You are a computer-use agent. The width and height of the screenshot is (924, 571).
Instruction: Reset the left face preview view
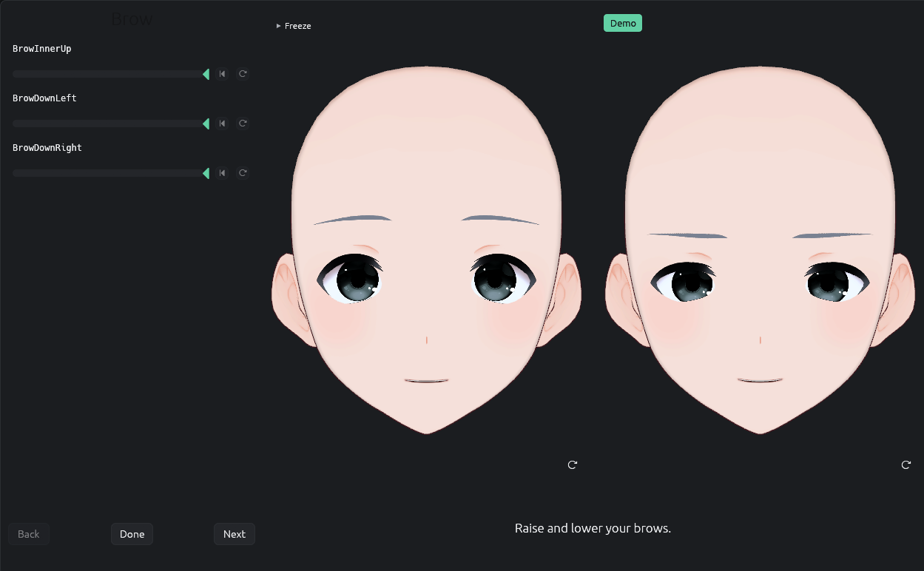573,464
